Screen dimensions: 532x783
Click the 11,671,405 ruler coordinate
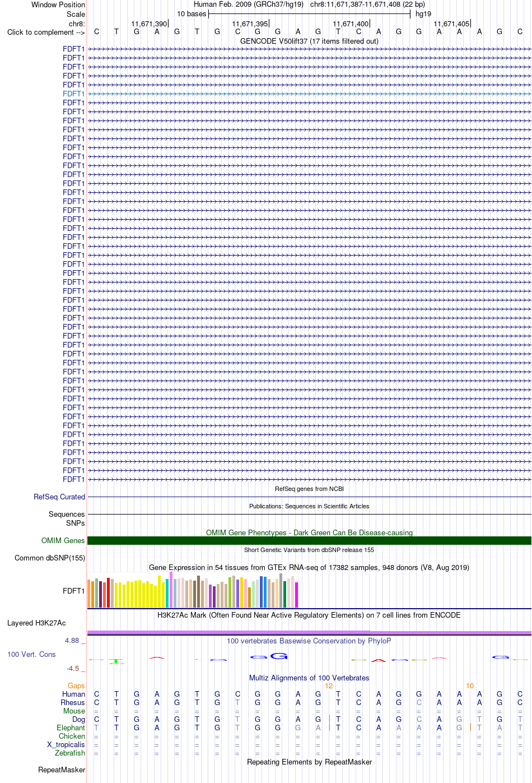[x=451, y=24]
